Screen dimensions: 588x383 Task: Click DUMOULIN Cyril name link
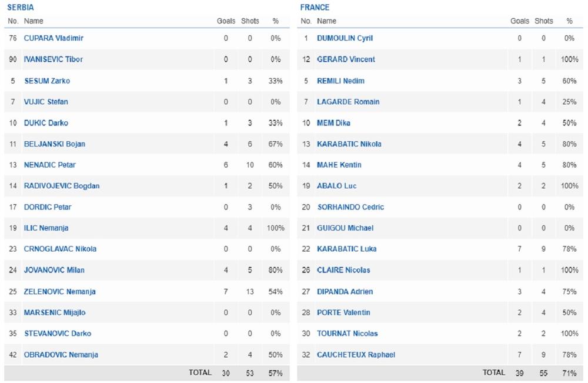[x=345, y=38]
